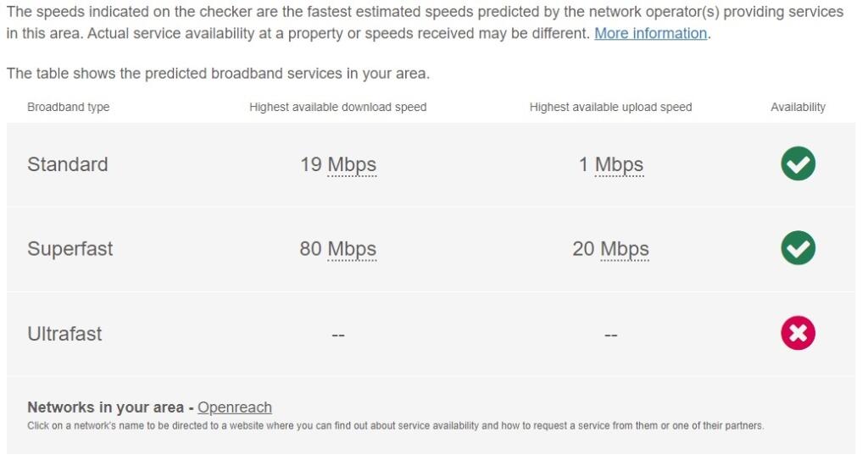Image resolution: width=868 pixels, height=460 pixels.
Task: Click the Superfast availability green checkmark icon
Action: click(x=798, y=248)
